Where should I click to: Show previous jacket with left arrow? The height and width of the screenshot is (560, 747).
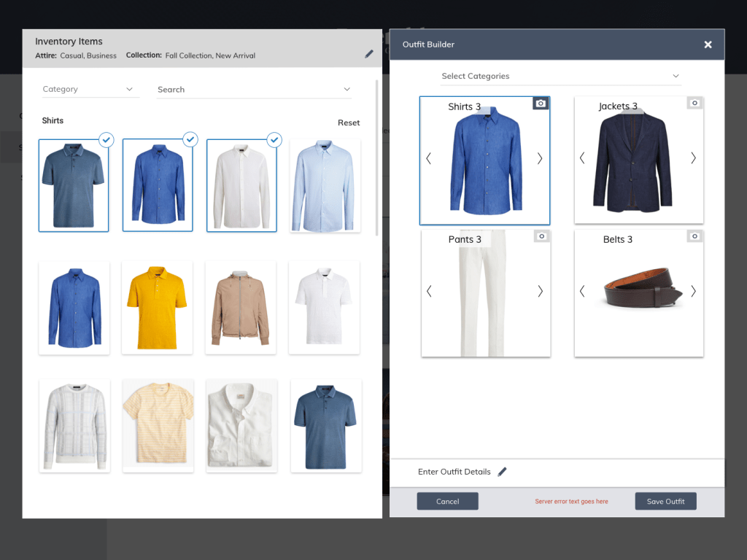tap(582, 158)
